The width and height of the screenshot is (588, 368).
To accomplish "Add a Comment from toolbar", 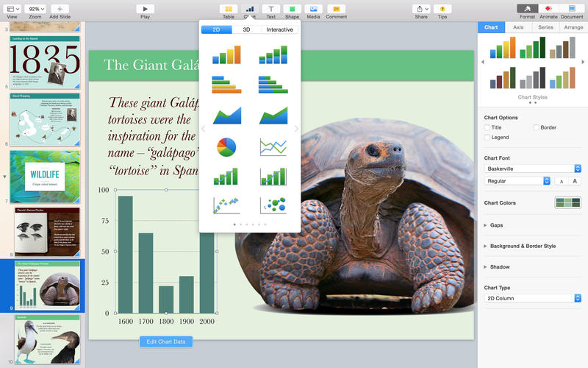I will tap(337, 9).
